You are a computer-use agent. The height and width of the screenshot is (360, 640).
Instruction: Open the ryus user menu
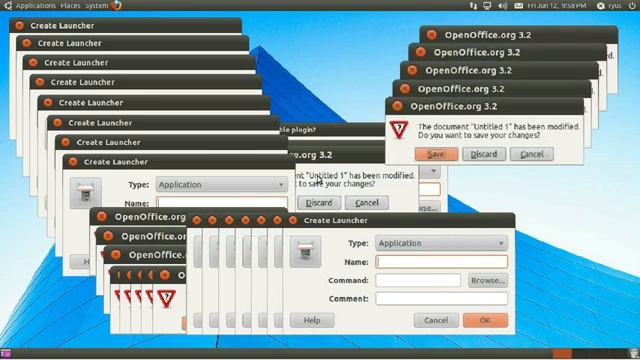(x=614, y=6)
